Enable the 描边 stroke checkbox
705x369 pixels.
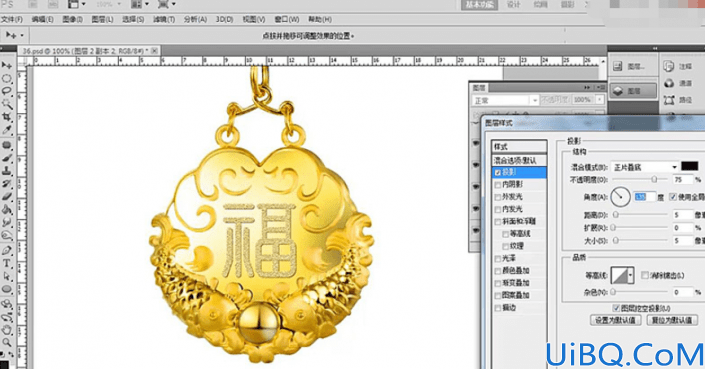(498, 308)
